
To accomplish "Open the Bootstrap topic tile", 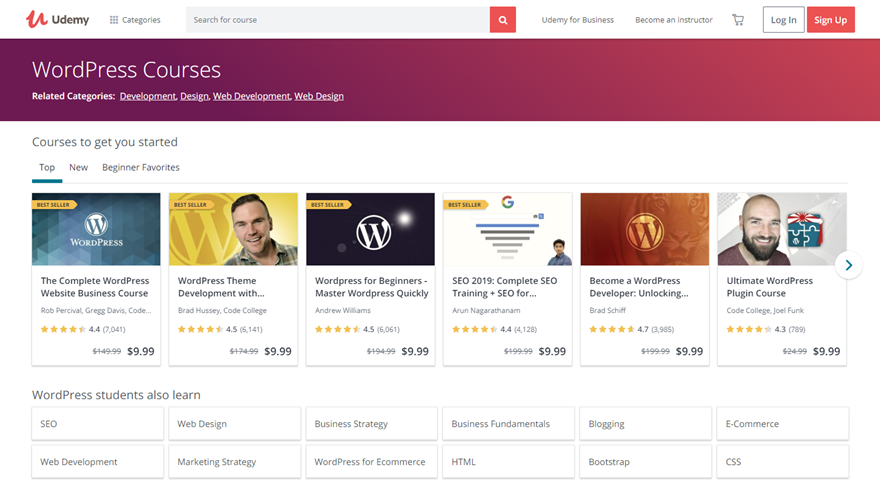I will 645,462.
